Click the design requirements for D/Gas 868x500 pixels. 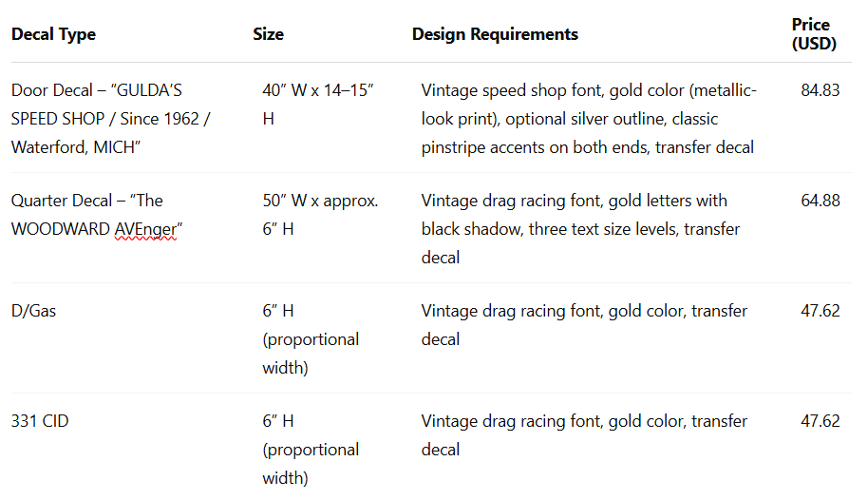point(584,325)
